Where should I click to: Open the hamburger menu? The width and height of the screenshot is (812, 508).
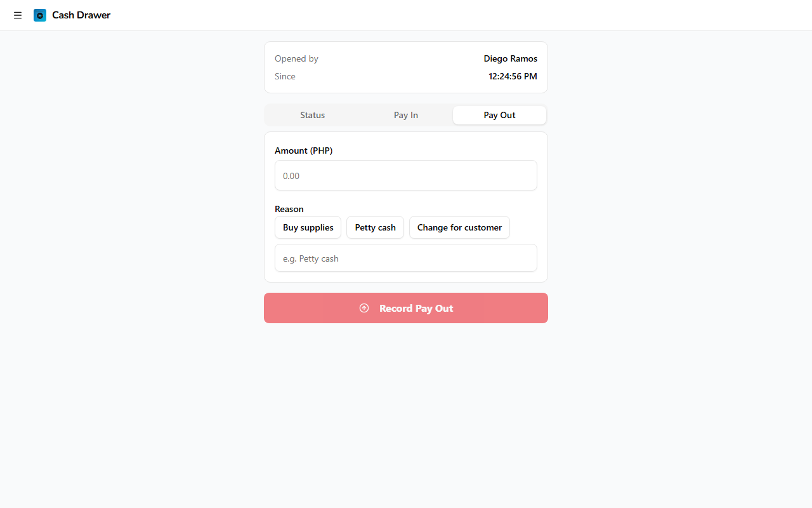(x=18, y=15)
